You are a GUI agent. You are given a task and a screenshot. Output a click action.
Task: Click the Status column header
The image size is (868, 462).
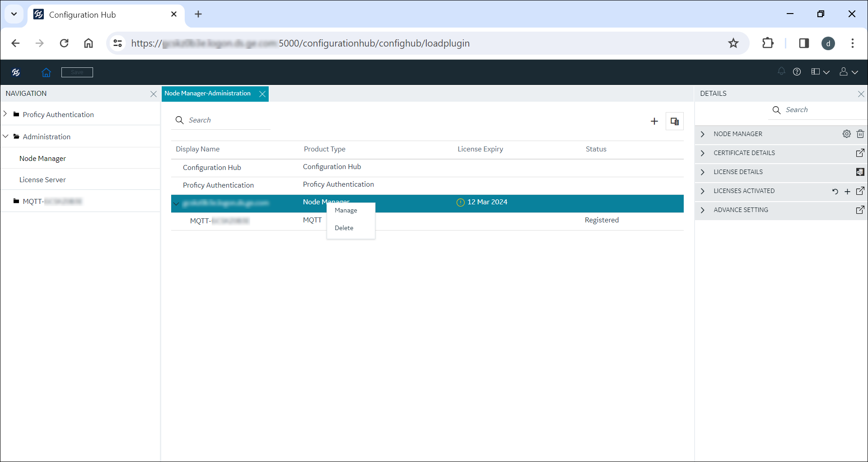coord(596,149)
